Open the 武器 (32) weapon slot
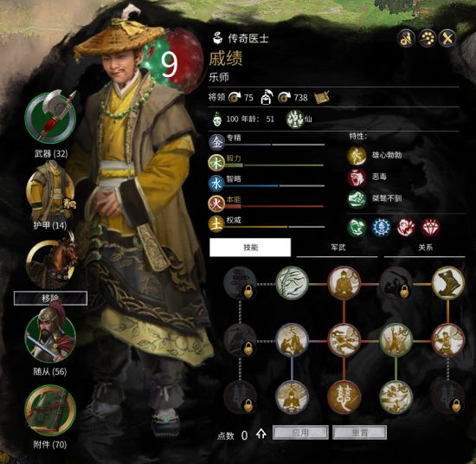The height and width of the screenshot is (464, 476). (50, 118)
